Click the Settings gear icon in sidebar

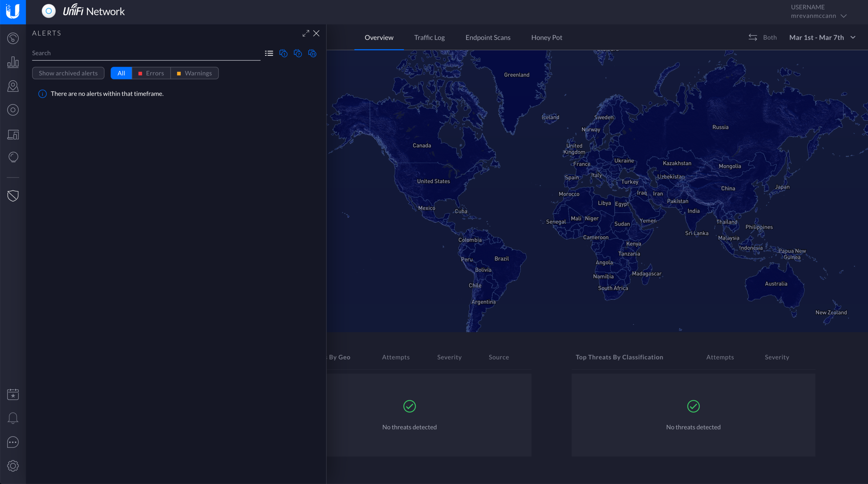[x=13, y=466]
